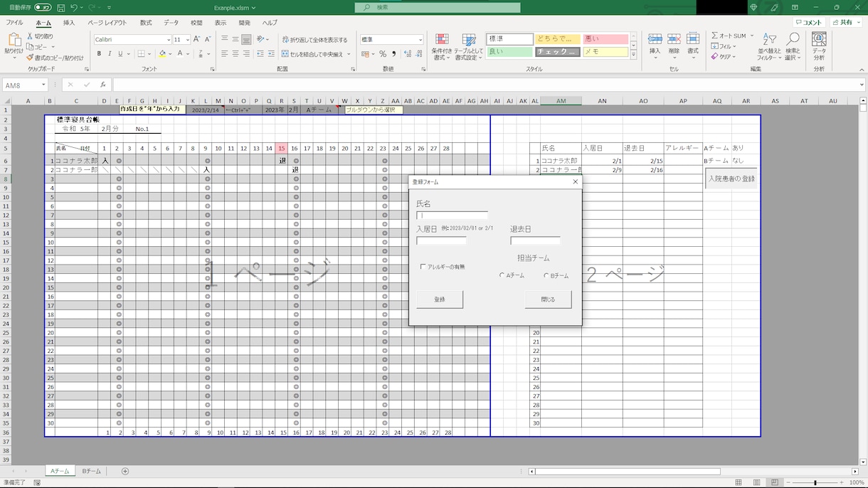Screen dimensions: 868x488
Task: Check the アレルギーの有無 checkbox
Action: click(423, 267)
